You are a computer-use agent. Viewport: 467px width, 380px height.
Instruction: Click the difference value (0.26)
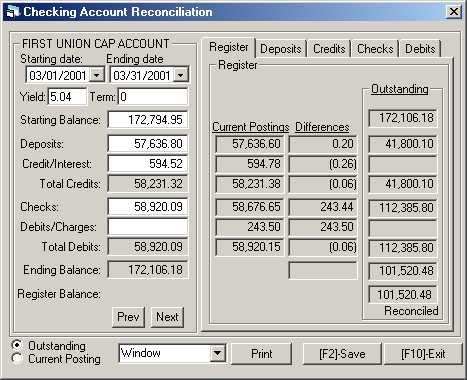click(x=323, y=164)
